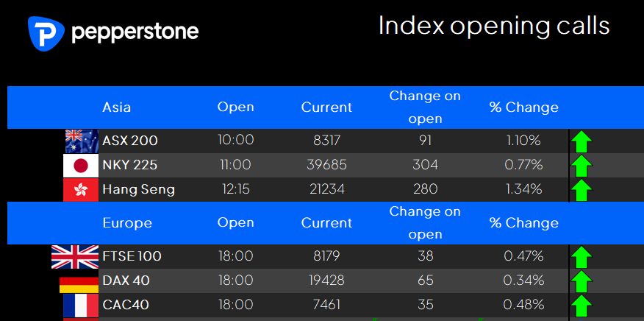Click the French flag beside CAC40
Viewport: 644px width, 321px height.
(81, 306)
